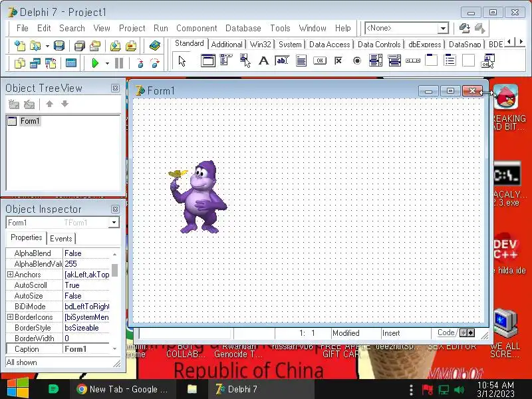Select the GroupBox component icon
Viewport: 532px width, 399px height.
431,61
